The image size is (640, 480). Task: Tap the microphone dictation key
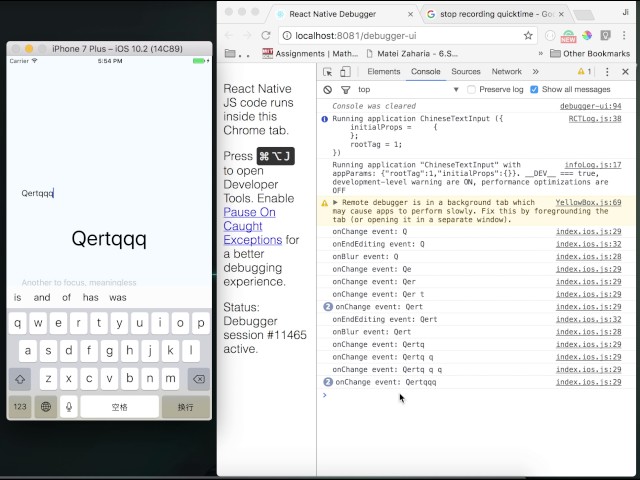[69, 407]
